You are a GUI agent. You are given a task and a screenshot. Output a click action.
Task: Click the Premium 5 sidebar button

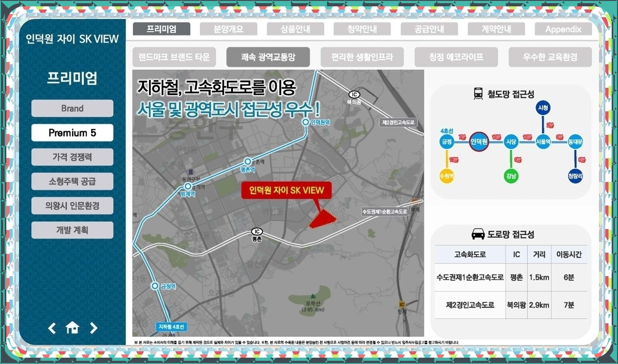72,133
